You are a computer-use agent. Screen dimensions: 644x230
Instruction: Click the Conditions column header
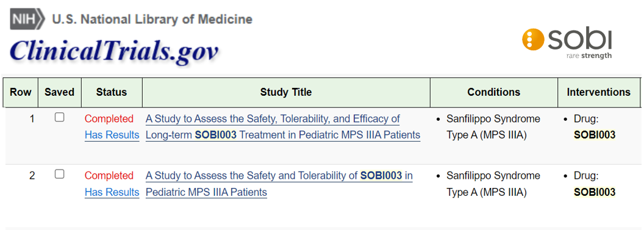point(494,92)
